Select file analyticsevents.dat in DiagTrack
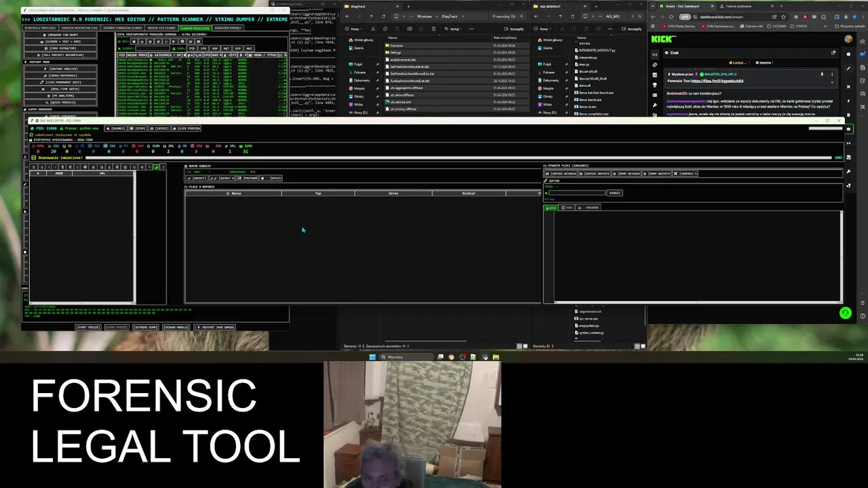This screenshot has width=868, height=488. tap(403, 60)
